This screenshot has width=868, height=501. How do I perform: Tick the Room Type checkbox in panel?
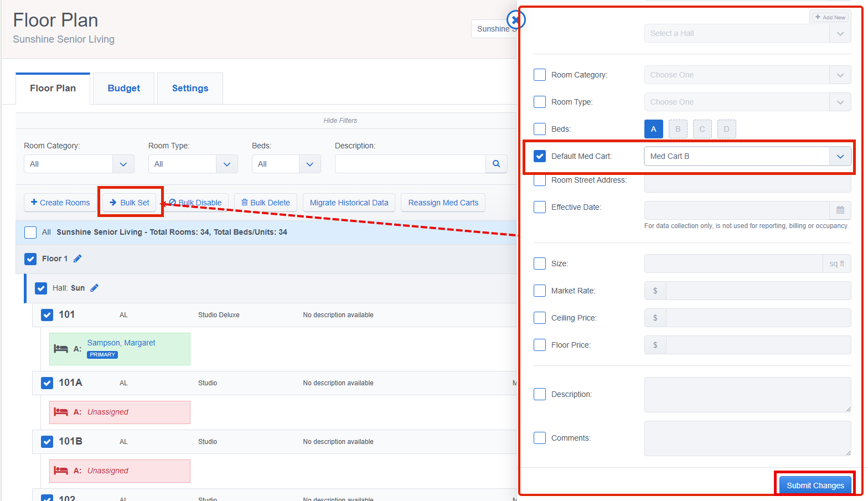click(x=540, y=102)
